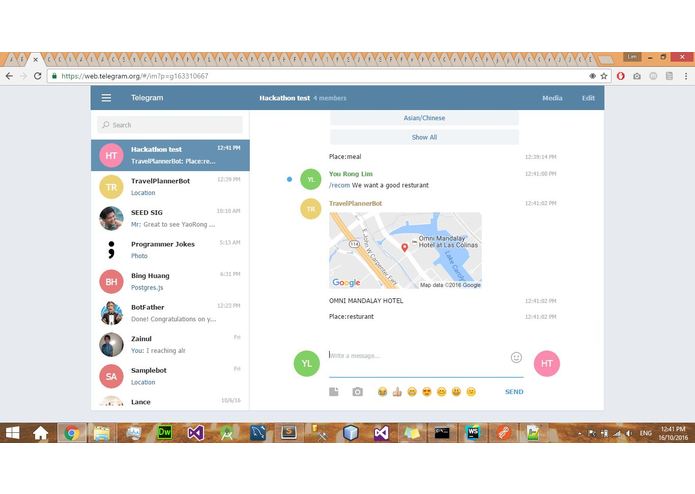Click the browser address bar URL
The width and height of the screenshot is (695, 494).
coord(134,76)
